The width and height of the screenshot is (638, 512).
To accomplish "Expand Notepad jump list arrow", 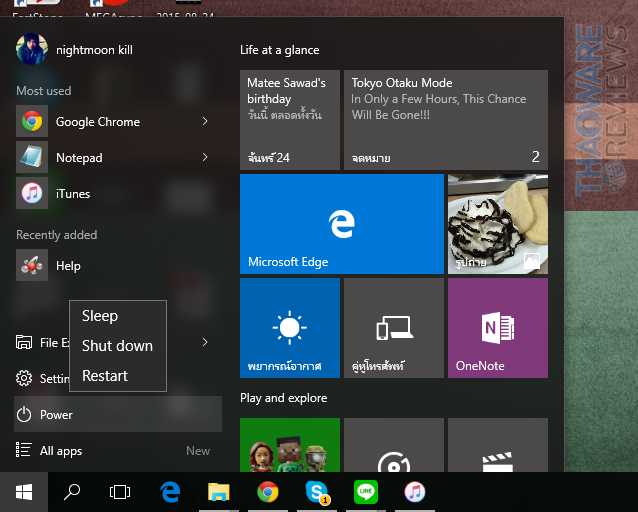I will 205,158.
